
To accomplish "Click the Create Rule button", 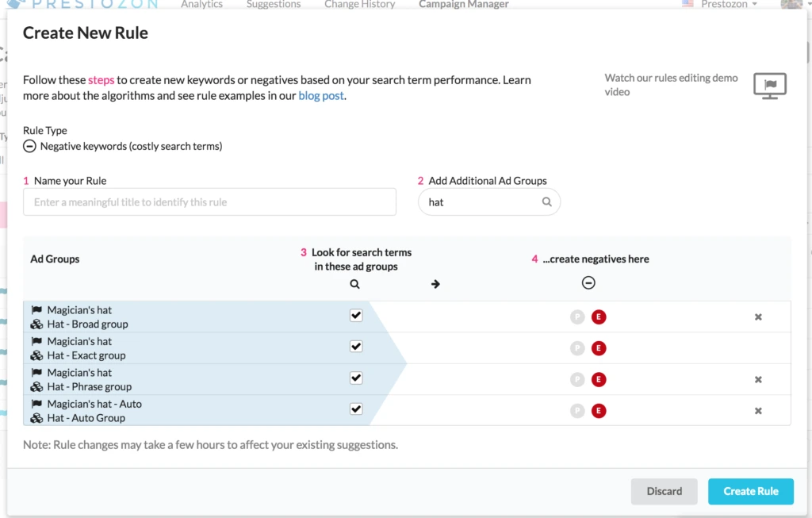I will coord(750,491).
